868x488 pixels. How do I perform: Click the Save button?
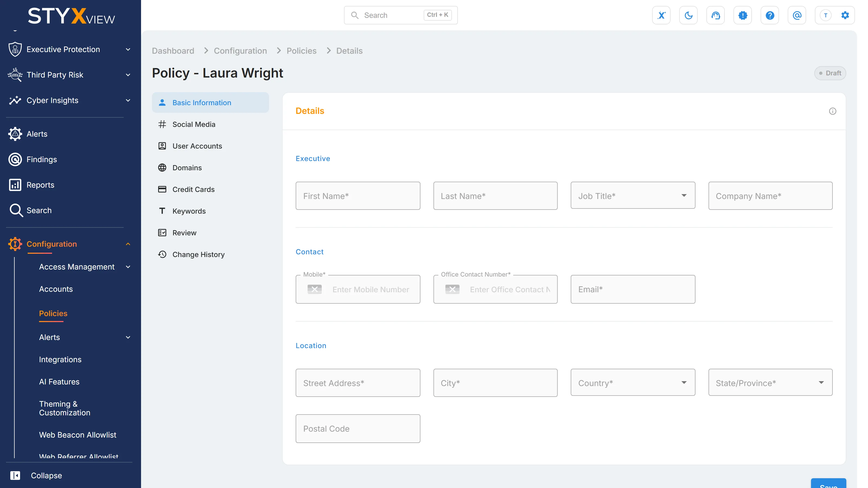click(828, 484)
